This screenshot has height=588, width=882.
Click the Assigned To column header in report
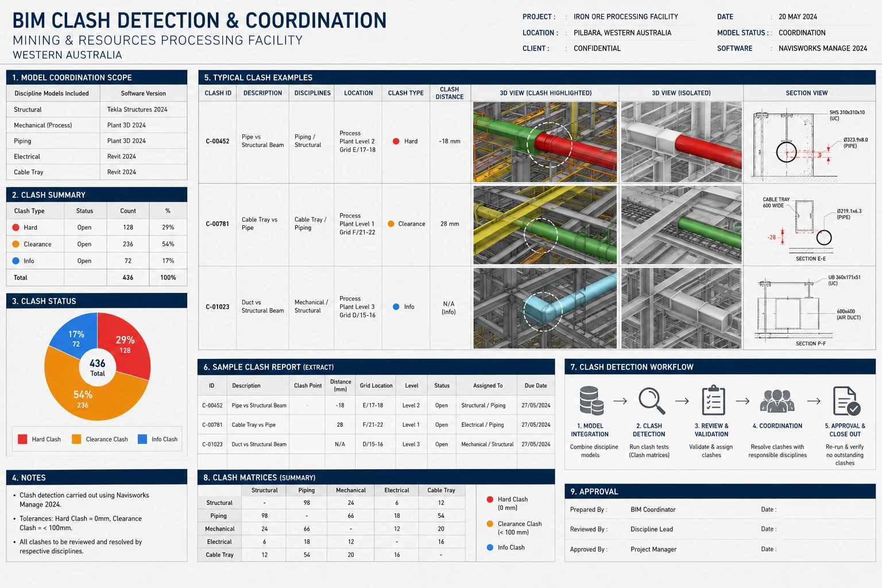488,386
